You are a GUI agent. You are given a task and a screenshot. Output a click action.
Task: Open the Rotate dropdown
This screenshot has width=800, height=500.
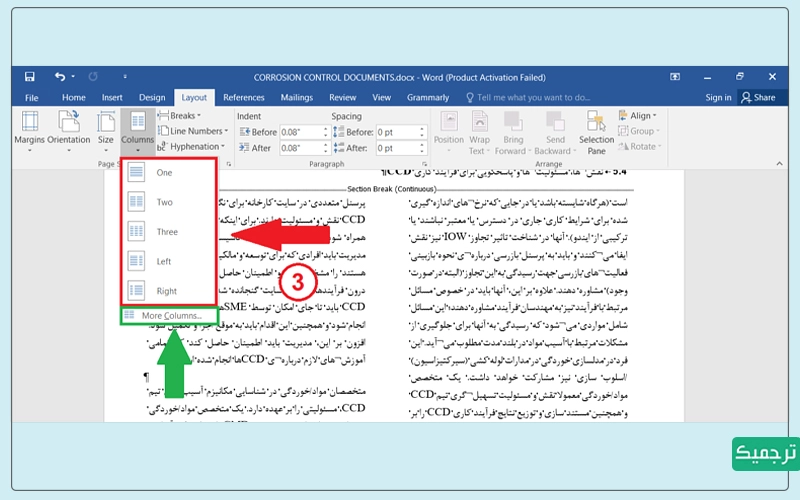(640, 146)
